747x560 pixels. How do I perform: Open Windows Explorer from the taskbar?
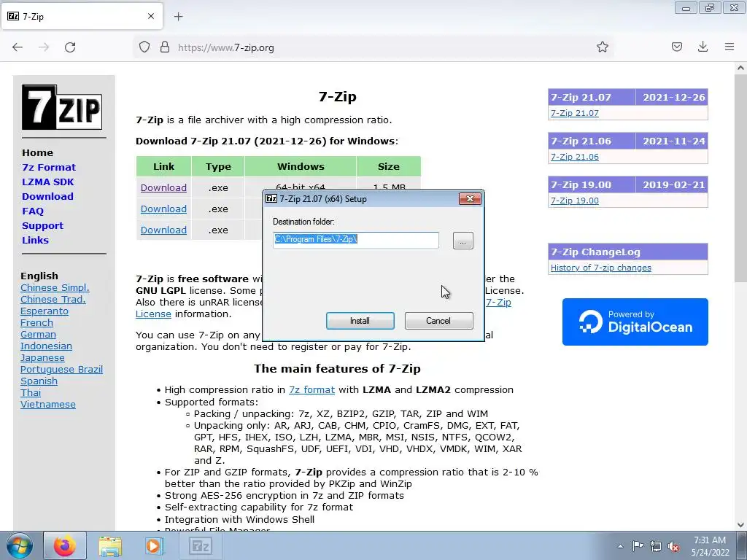(110, 546)
